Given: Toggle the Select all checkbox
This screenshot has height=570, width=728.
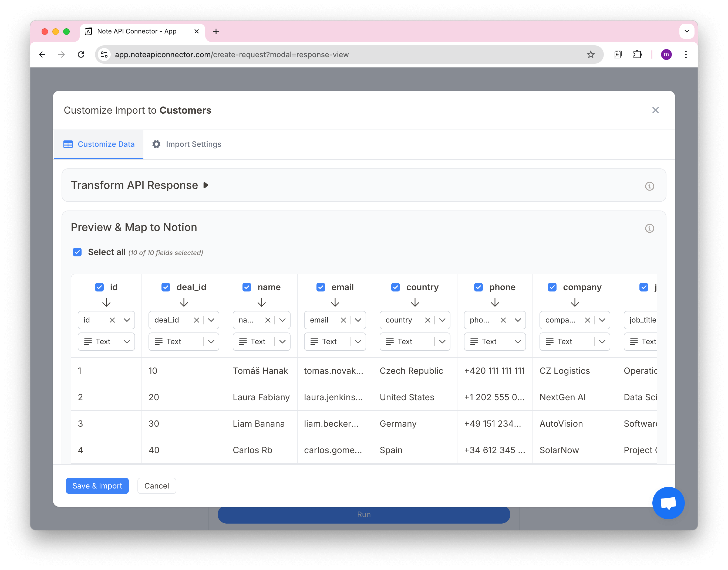Looking at the screenshot, I should point(77,252).
